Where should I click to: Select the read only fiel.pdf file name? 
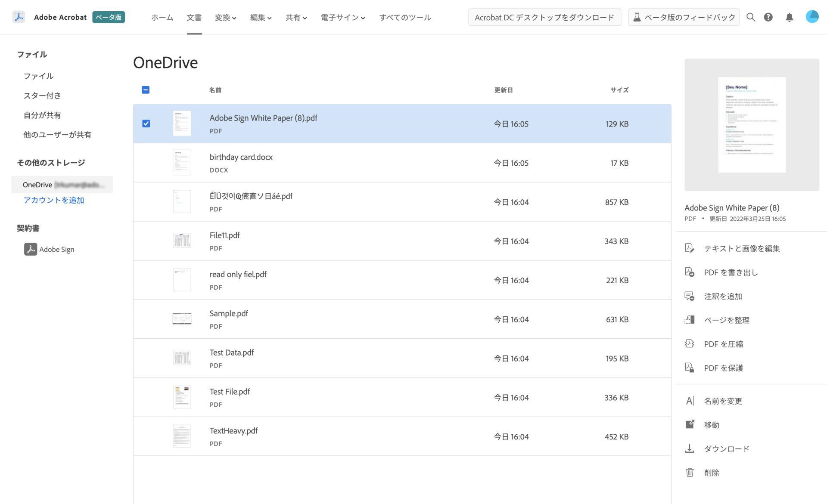[x=238, y=275]
